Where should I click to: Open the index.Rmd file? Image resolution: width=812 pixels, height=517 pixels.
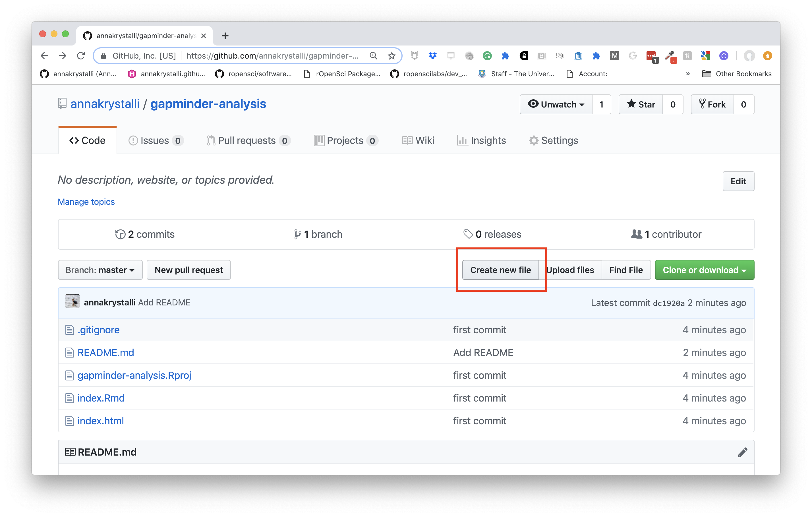coord(101,398)
